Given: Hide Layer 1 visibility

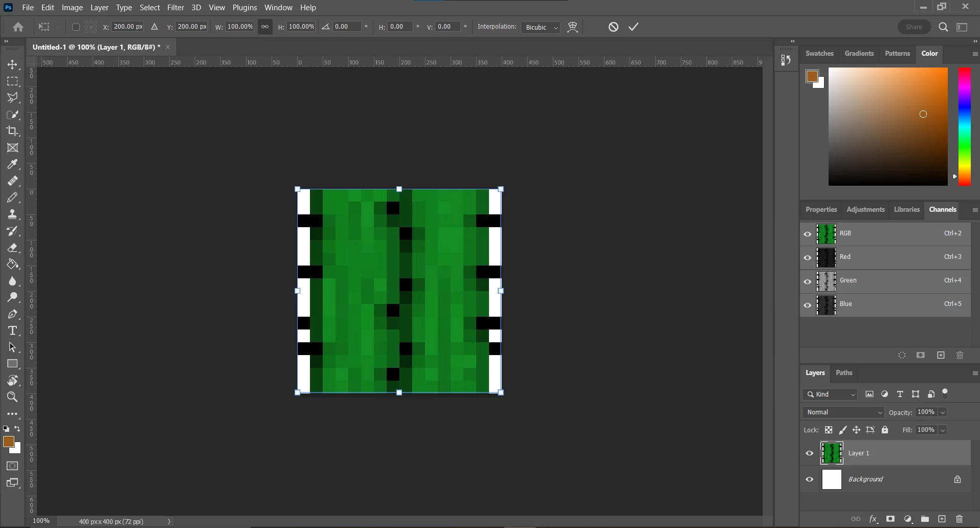Looking at the screenshot, I should coord(810,453).
